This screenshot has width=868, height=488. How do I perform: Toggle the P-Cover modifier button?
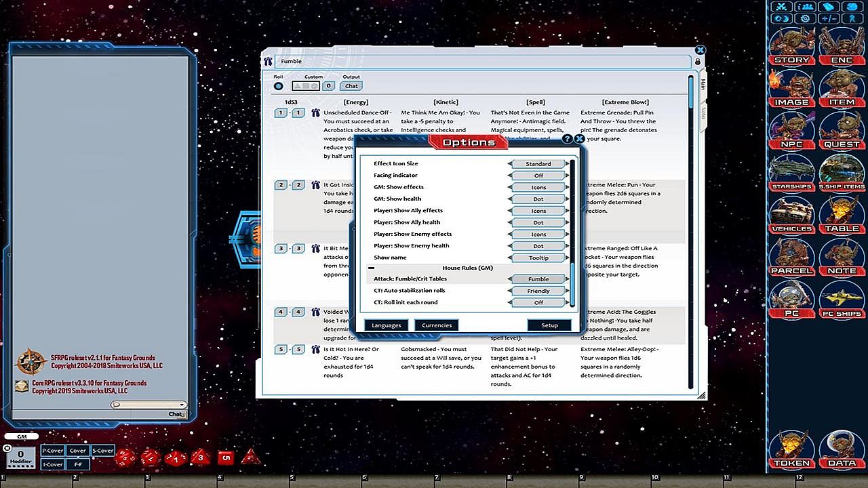click(x=53, y=451)
